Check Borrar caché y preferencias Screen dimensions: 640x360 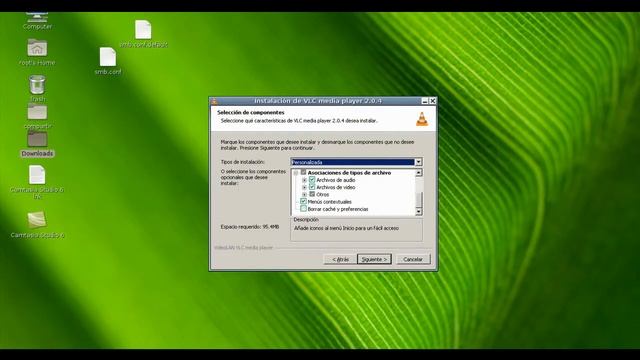tap(303, 209)
